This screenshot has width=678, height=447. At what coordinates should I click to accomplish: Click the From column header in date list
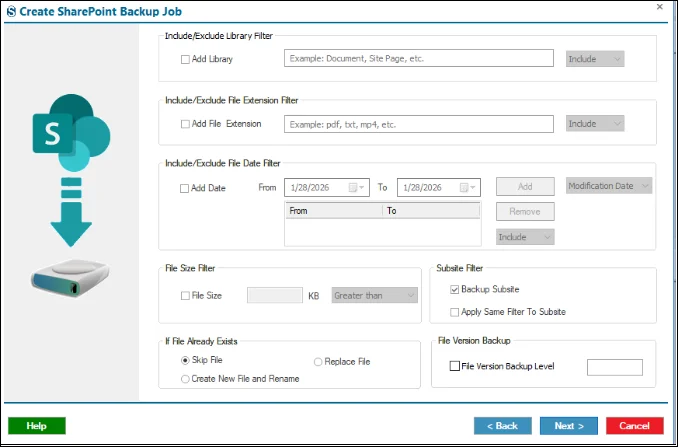(x=334, y=211)
